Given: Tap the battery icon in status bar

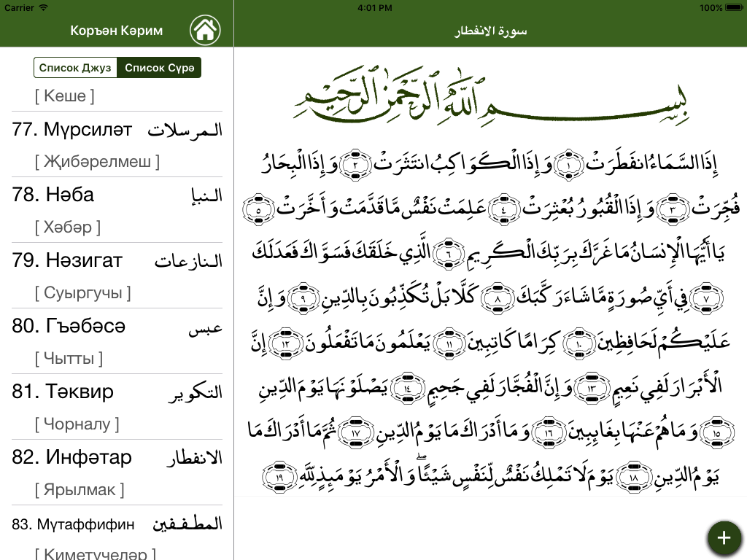Looking at the screenshot, I should (734, 7).
